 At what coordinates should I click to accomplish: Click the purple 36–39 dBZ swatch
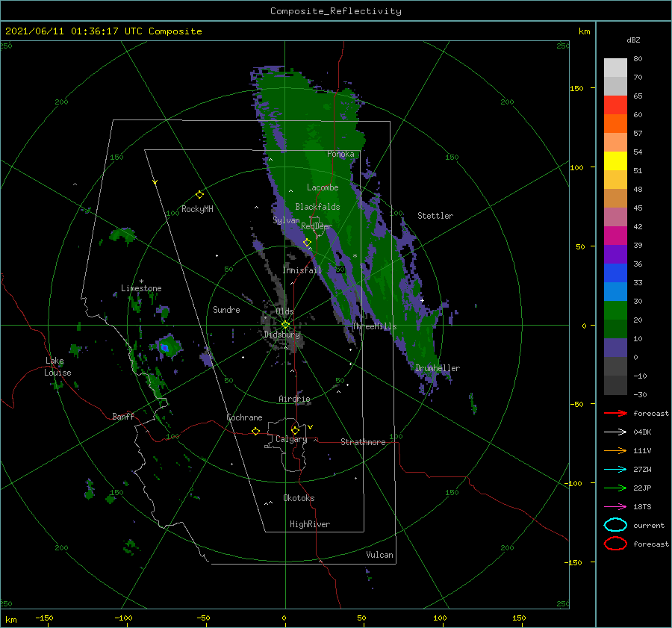pyautogui.click(x=615, y=255)
